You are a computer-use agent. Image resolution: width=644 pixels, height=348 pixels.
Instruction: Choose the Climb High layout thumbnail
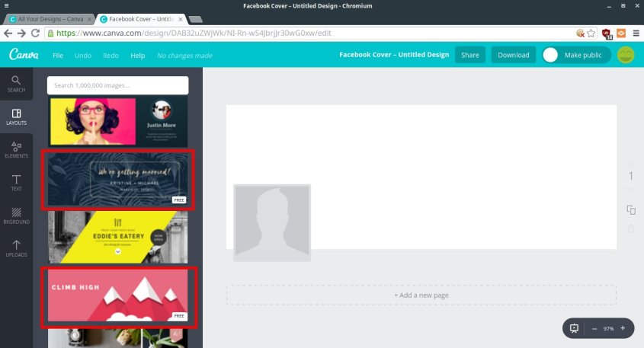click(117, 295)
